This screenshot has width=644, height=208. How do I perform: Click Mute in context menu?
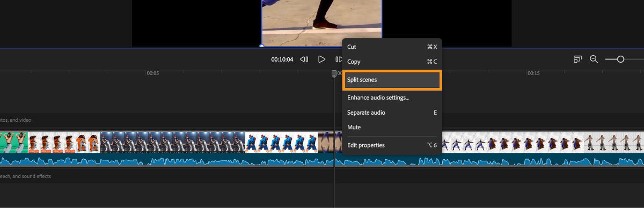point(392,127)
